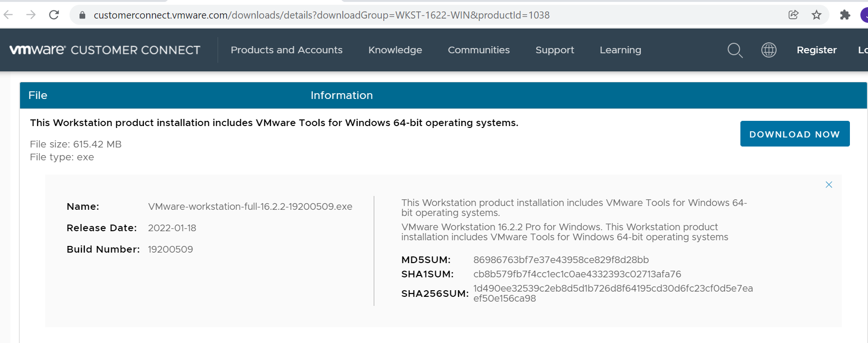Open the language globe selector
Viewport: 868px width, 343px height.
click(769, 50)
